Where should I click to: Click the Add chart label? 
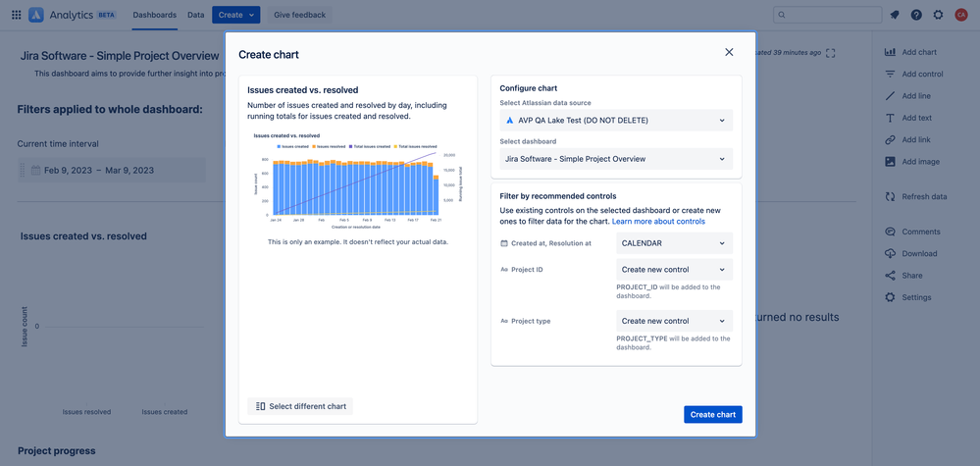pos(919,52)
